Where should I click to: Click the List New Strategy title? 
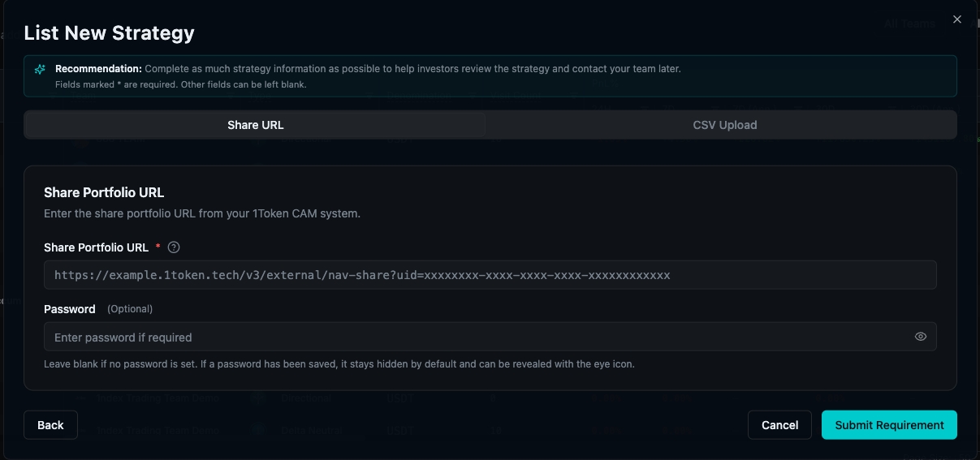[x=109, y=33]
